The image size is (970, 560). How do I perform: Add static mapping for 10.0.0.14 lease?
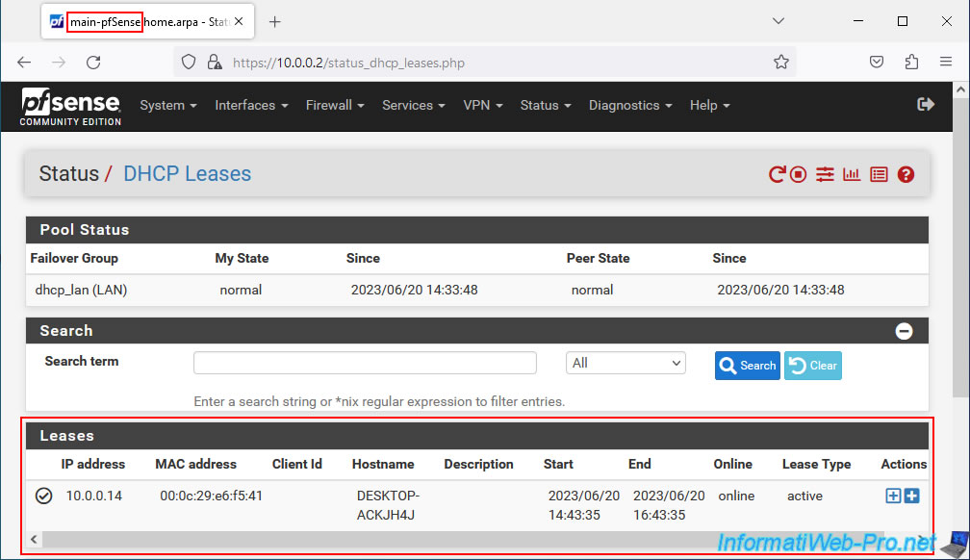click(893, 496)
